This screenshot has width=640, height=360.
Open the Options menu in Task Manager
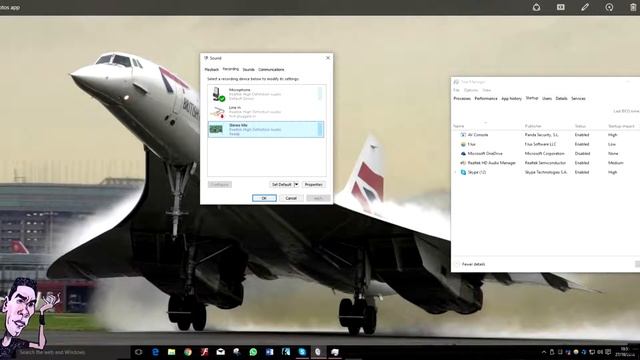click(x=471, y=90)
